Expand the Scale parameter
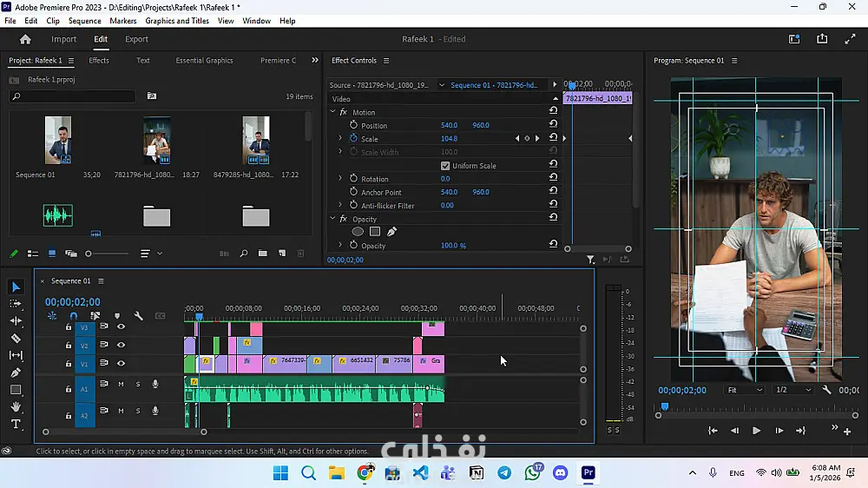The height and width of the screenshot is (488, 868). pos(340,138)
